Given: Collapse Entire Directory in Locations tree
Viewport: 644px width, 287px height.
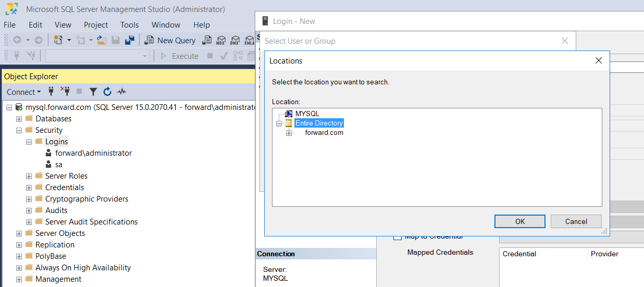Looking at the screenshot, I should 279,123.
